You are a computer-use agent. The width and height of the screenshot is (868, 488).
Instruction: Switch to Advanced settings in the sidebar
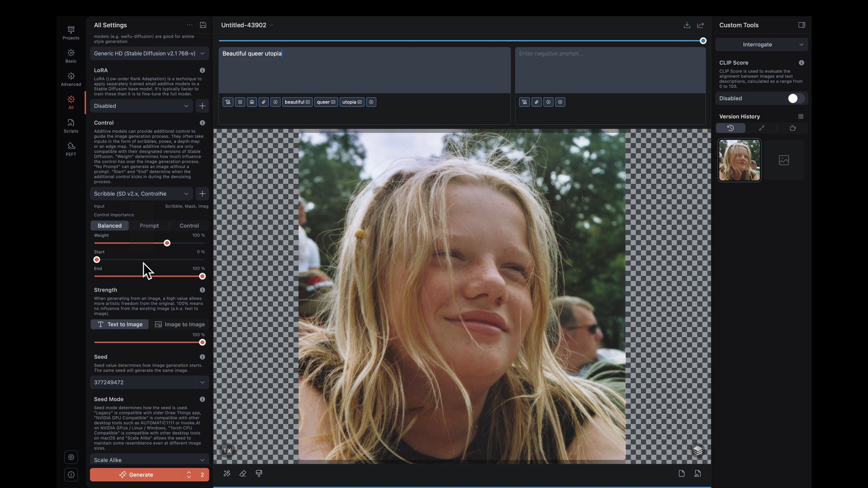(x=71, y=80)
